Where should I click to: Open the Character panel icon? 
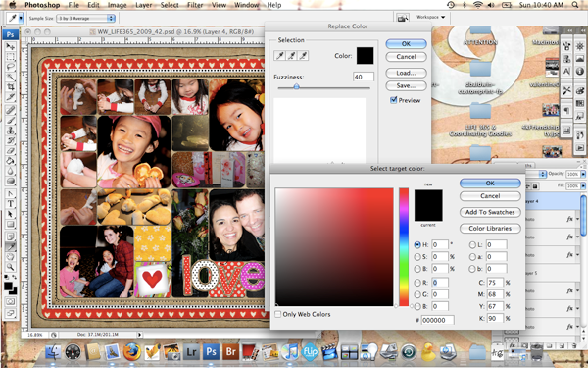click(566, 71)
